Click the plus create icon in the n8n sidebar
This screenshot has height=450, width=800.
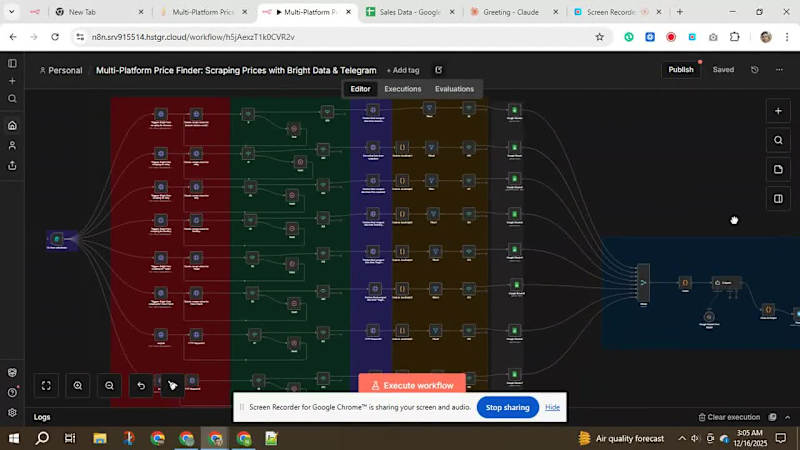click(12, 81)
